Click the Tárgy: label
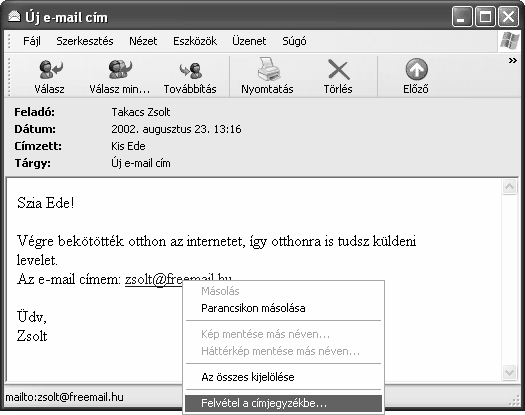 point(32,163)
